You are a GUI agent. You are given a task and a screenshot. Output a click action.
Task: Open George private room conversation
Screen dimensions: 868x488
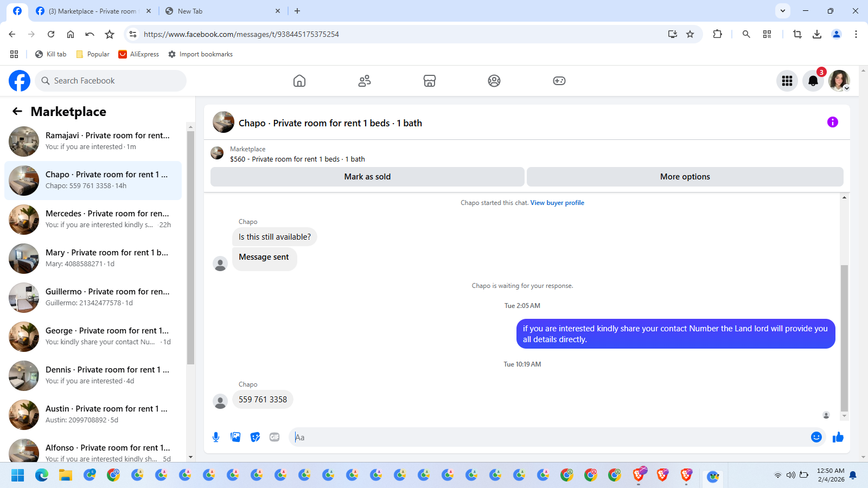(93, 337)
